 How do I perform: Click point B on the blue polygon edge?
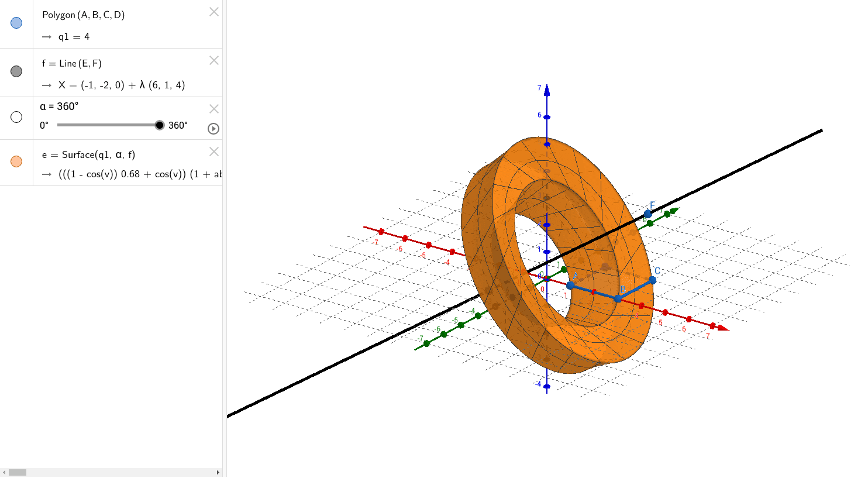[617, 298]
